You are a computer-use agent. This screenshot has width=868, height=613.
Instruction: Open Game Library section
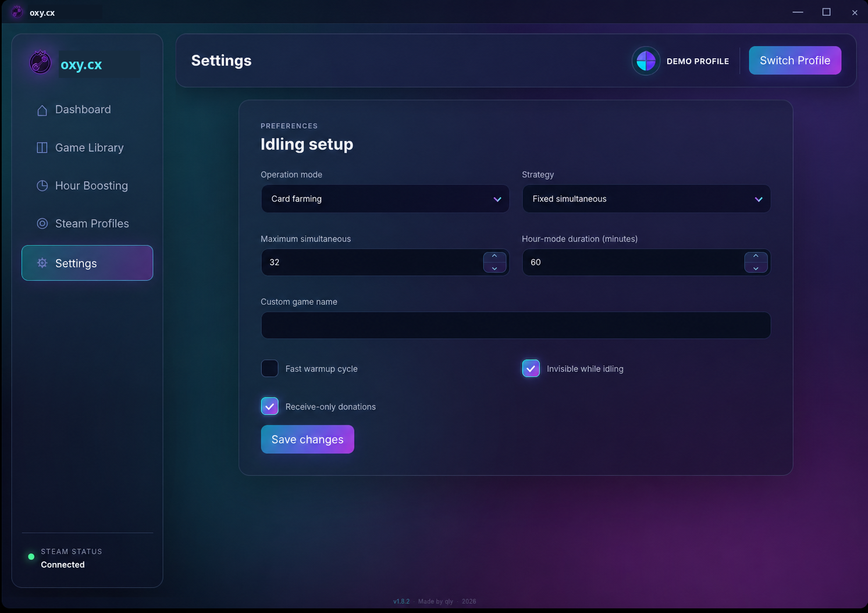[x=87, y=148]
